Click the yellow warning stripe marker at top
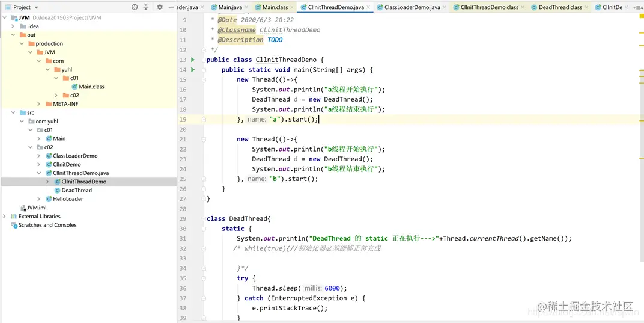The image size is (644, 323). 641,15
